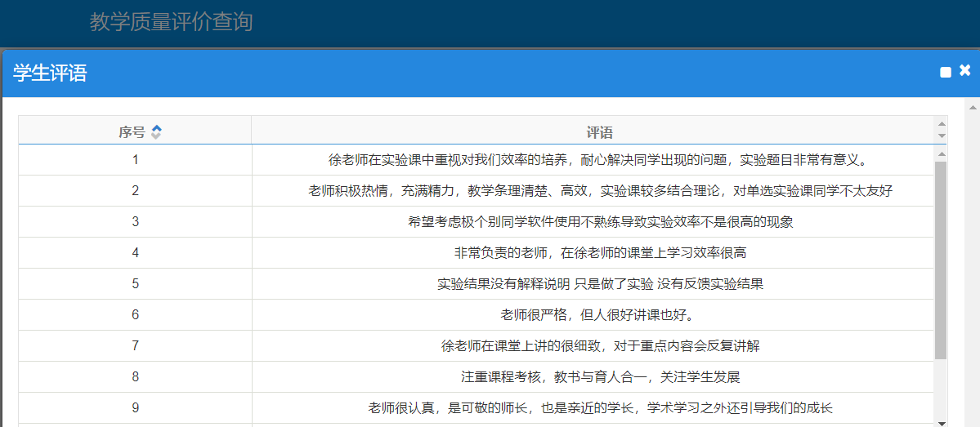The height and width of the screenshot is (427, 980).
Task: Click the 教学质量评价查询 page title
Action: click(x=171, y=22)
